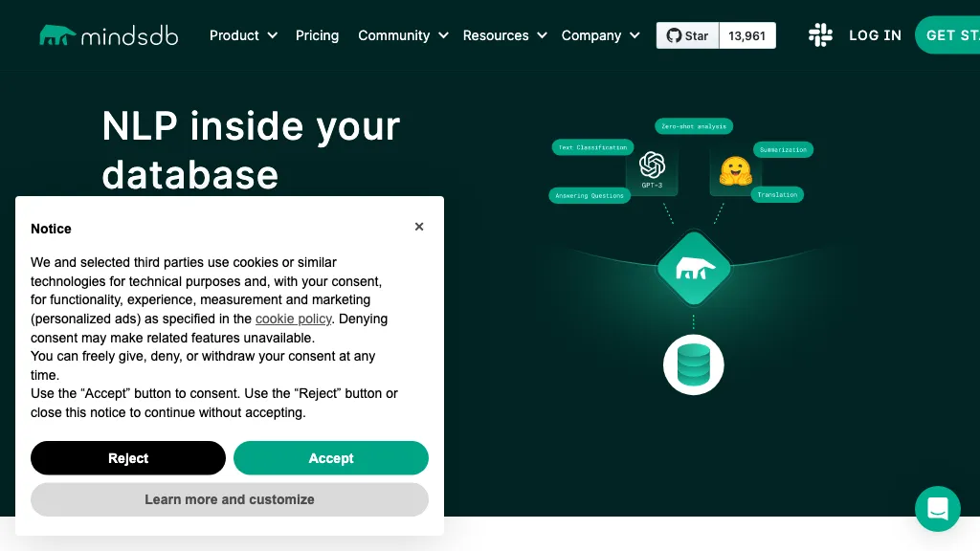The width and height of the screenshot is (980, 551).
Task: Expand the Community dropdown menu
Action: [402, 35]
